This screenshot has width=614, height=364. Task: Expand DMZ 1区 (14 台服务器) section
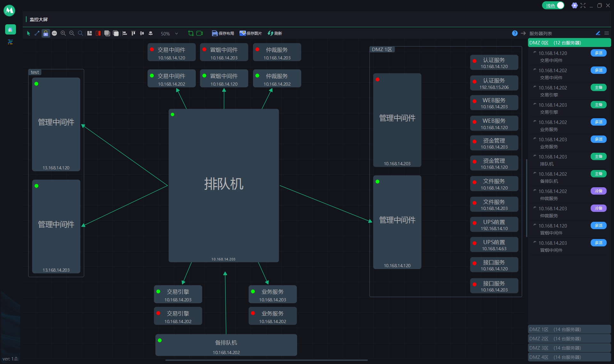click(569, 329)
